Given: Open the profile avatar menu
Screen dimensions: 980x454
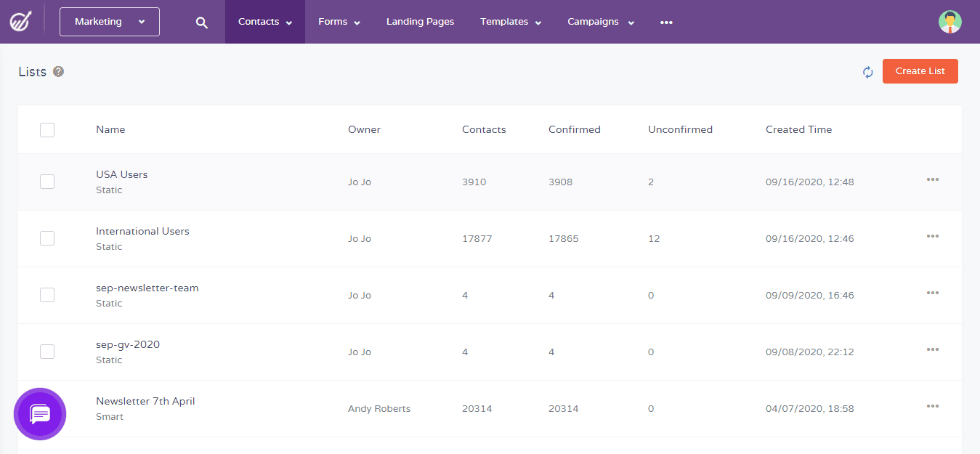Looking at the screenshot, I should (x=949, y=22).
